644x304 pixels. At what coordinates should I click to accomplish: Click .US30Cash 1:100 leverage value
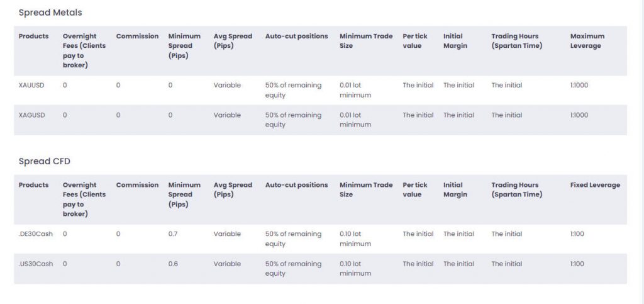(577, 264)
